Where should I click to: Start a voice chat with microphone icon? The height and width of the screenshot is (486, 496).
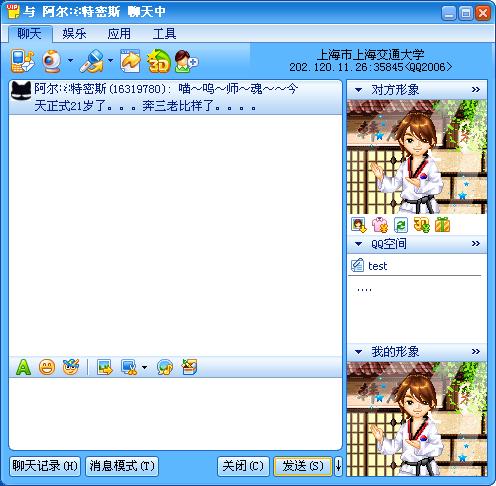click(x=92, y=61)
